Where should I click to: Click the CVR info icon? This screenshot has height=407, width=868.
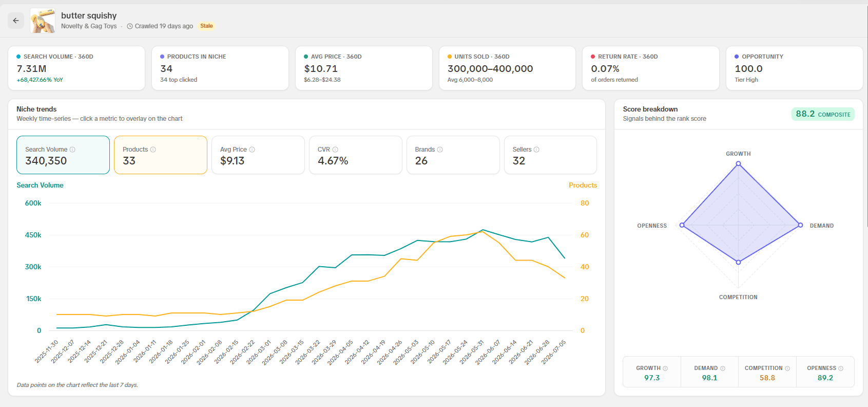335,150
